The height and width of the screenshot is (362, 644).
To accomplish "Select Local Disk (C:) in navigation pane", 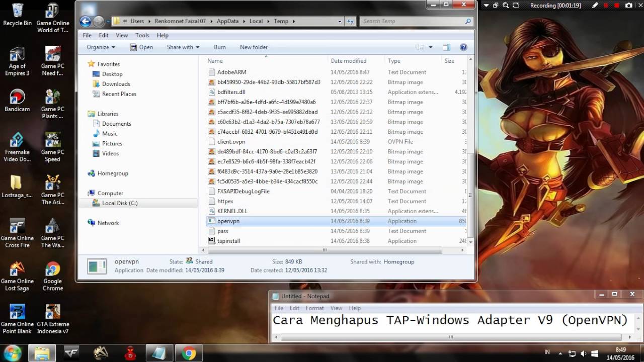I will pyautogui.click(x=120, y=203).
